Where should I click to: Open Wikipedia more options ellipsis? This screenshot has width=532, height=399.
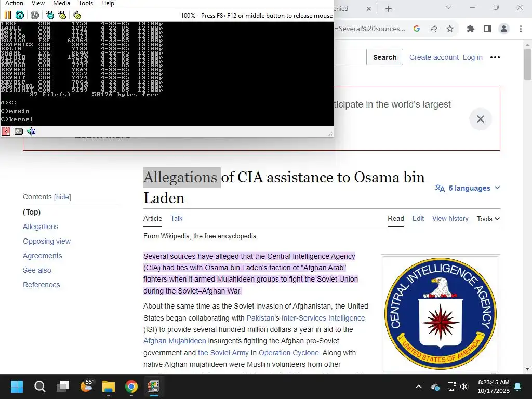pos(495,57)
